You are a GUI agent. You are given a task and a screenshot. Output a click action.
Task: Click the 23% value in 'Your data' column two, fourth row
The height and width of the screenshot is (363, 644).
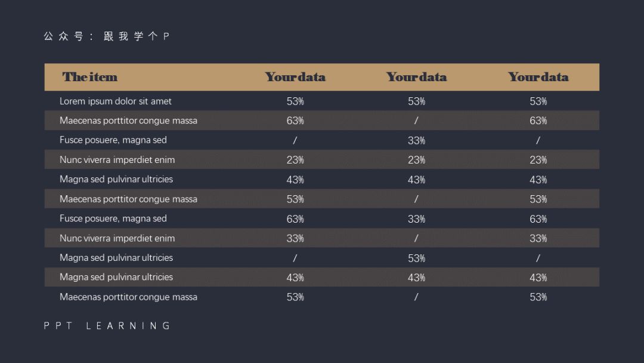click(x=416, y=160)
